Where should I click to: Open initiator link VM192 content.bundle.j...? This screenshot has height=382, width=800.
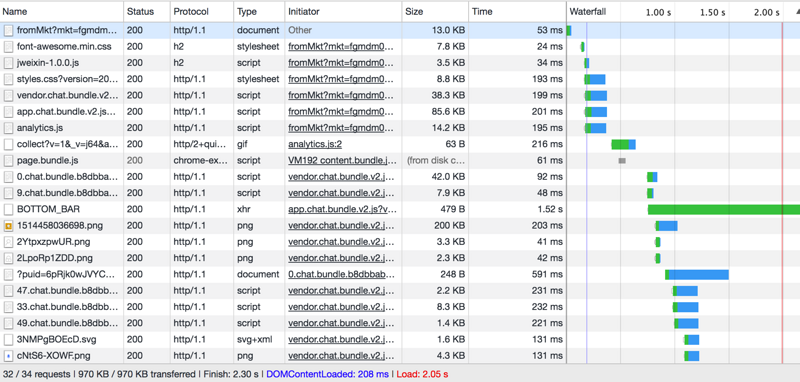tap(342, 160)
